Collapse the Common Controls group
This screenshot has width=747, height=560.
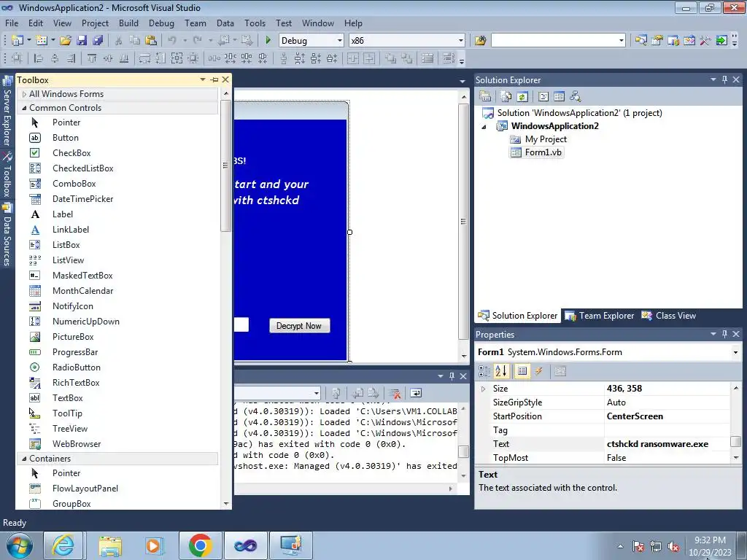[x=24, y=108]
